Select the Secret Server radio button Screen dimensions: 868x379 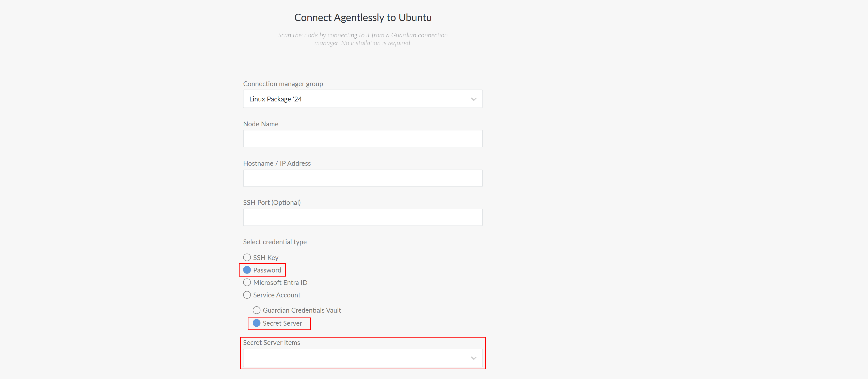[x=256, y=323]
